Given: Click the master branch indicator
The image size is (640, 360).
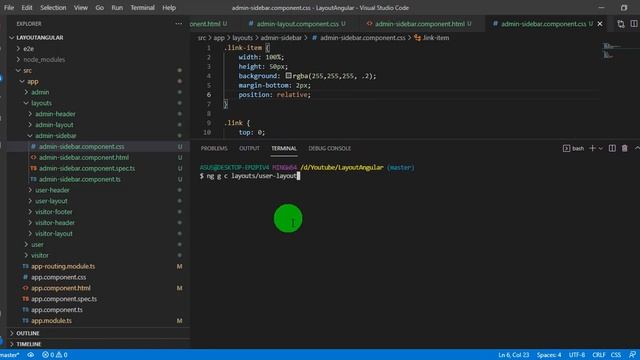Looking at the screenshot, I should pos(10,355).
